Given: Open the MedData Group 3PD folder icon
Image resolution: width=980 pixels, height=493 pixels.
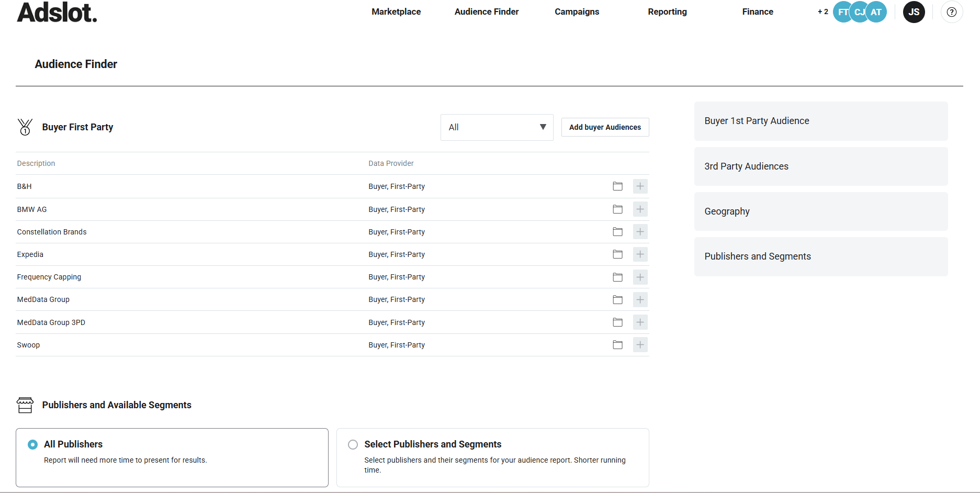Looking at the screenshot, I should (617, 322).
